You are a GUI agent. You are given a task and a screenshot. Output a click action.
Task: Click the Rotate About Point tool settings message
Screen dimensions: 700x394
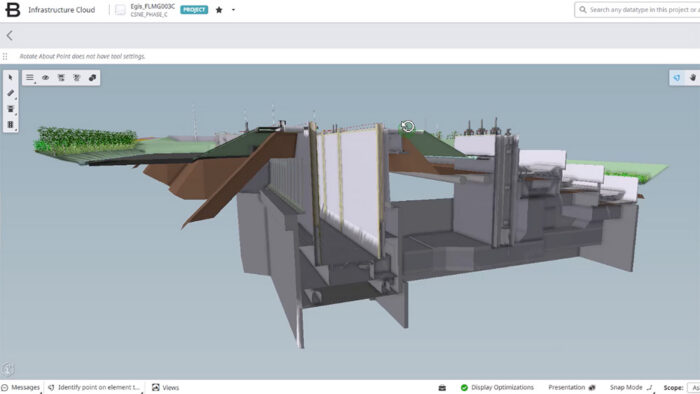pyautogui.click(x=82, y=56)
